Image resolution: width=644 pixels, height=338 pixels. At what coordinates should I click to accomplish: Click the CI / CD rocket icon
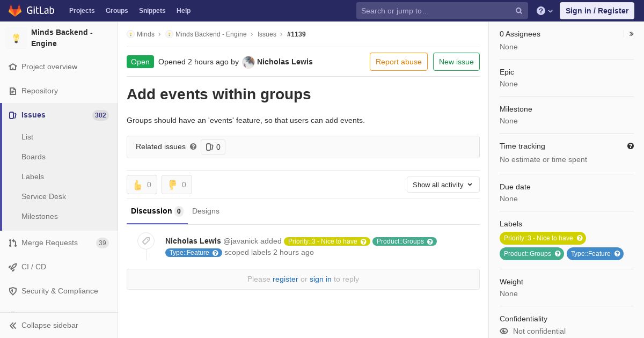tap(13, 267)
